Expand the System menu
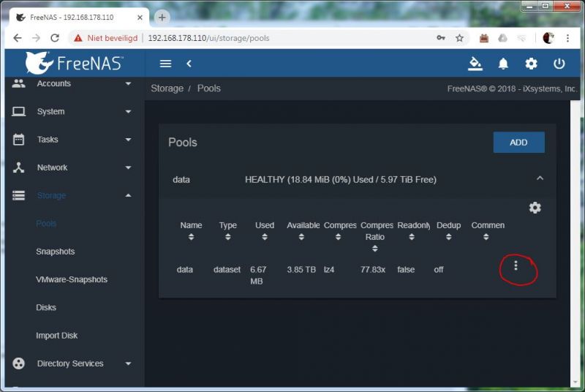Viewport: 585px width, 392px height. [x=129, y=111]
